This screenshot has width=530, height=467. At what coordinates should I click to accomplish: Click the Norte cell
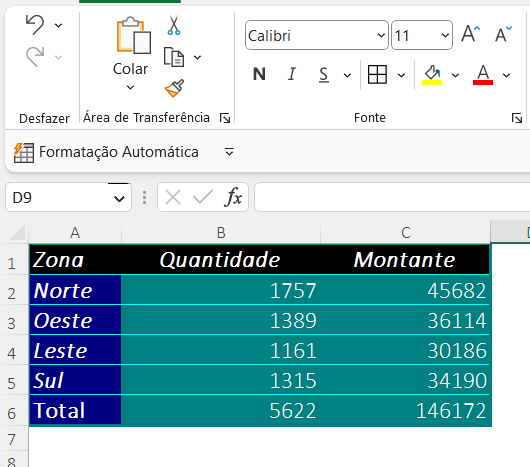[75, 290]
